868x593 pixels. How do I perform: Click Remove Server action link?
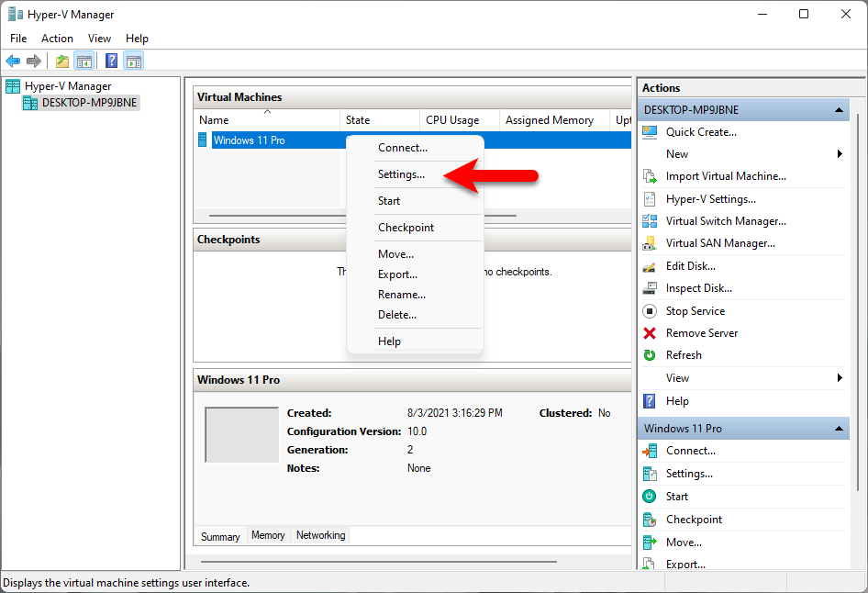701,333
